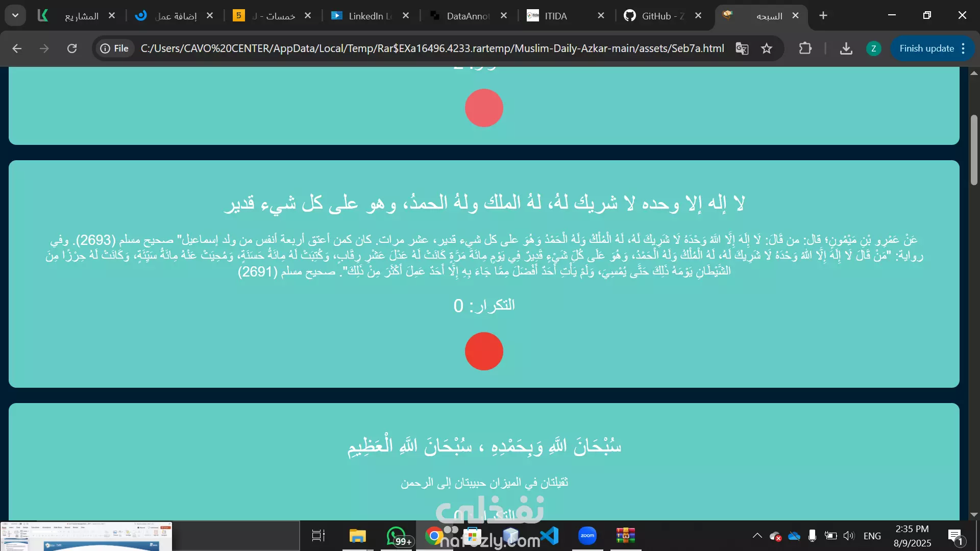Go forward to next page
Image resolution: width=980 pixels, height=551 pixels.
pyautogui.click(x=44, y=48)
